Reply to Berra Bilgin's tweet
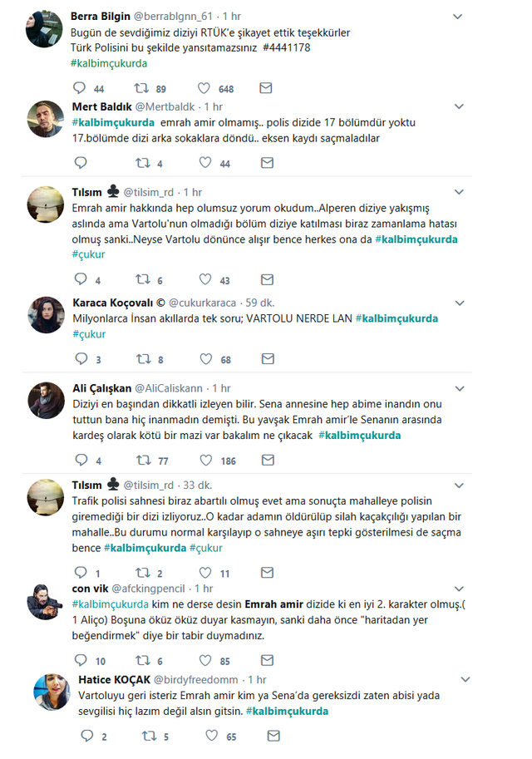The width and height of the screenshot is (532, 759). coord(81,88)
